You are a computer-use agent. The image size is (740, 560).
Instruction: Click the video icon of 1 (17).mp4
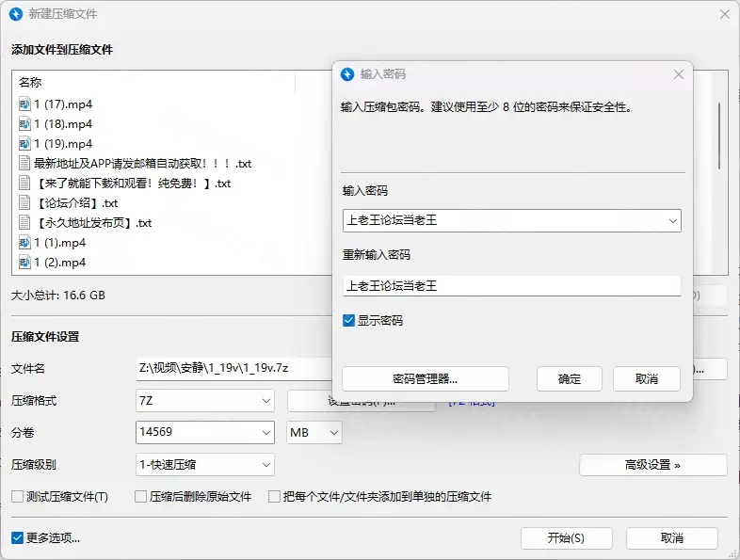point(24,104)
